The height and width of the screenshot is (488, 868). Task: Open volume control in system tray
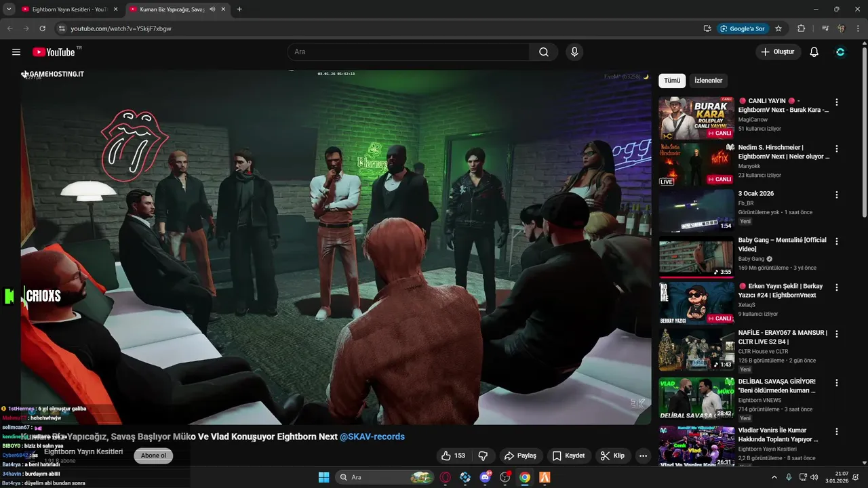[x=814, y=477]
